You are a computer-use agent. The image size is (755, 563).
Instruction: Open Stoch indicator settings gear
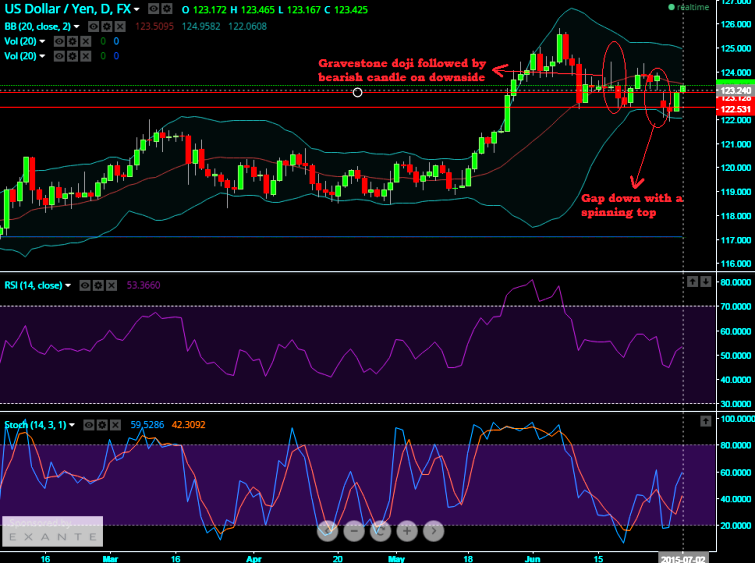102,425
